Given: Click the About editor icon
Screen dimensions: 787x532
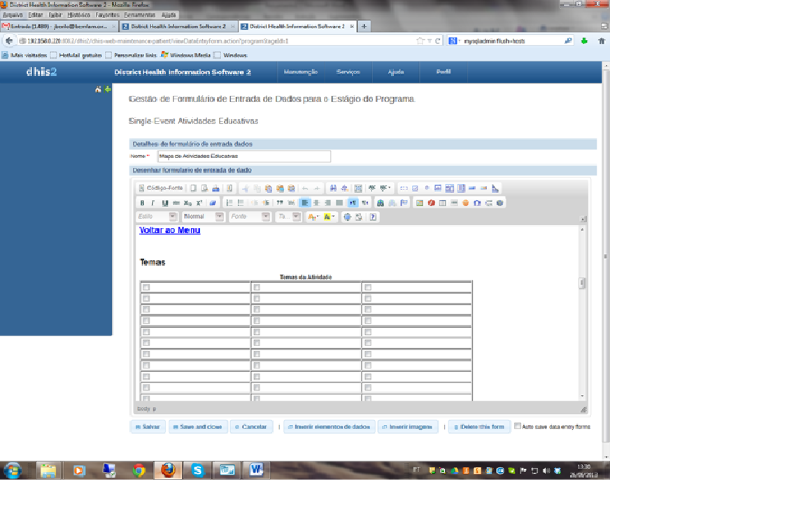Looking at the screenshot, I should [x=373, y=217].
